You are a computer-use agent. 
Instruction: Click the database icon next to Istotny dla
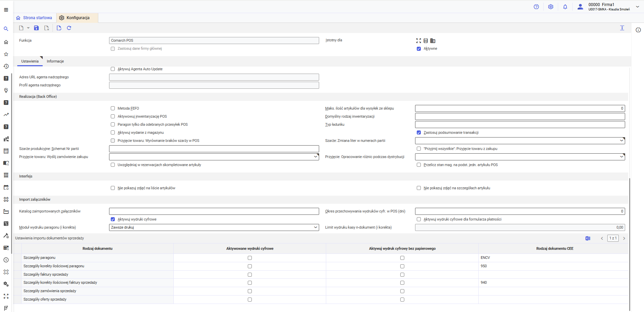[x=426, y=41]
